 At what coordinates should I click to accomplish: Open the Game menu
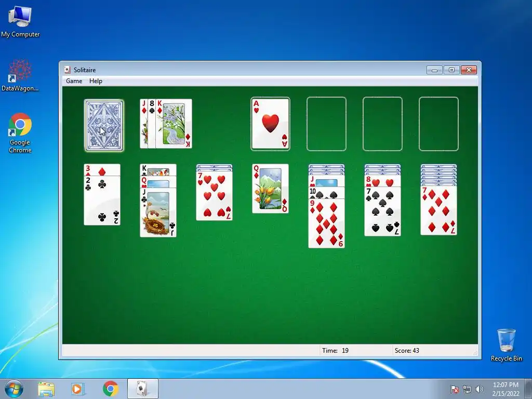click(74, 81)
